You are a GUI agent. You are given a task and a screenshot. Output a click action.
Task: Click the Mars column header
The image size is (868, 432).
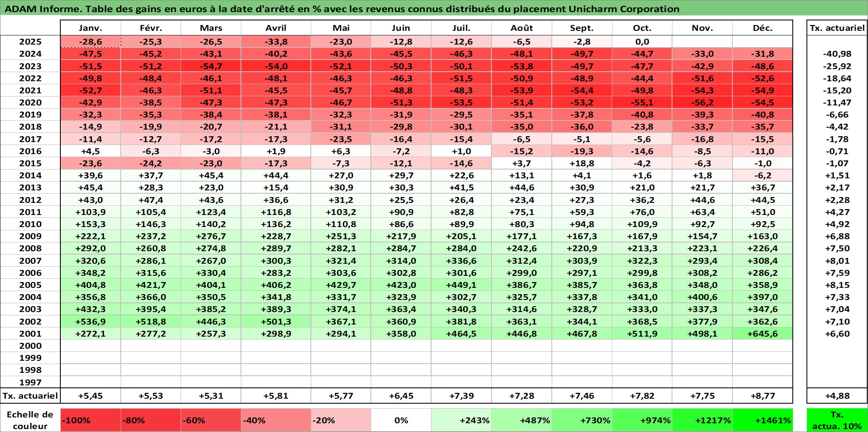point(211,28)
